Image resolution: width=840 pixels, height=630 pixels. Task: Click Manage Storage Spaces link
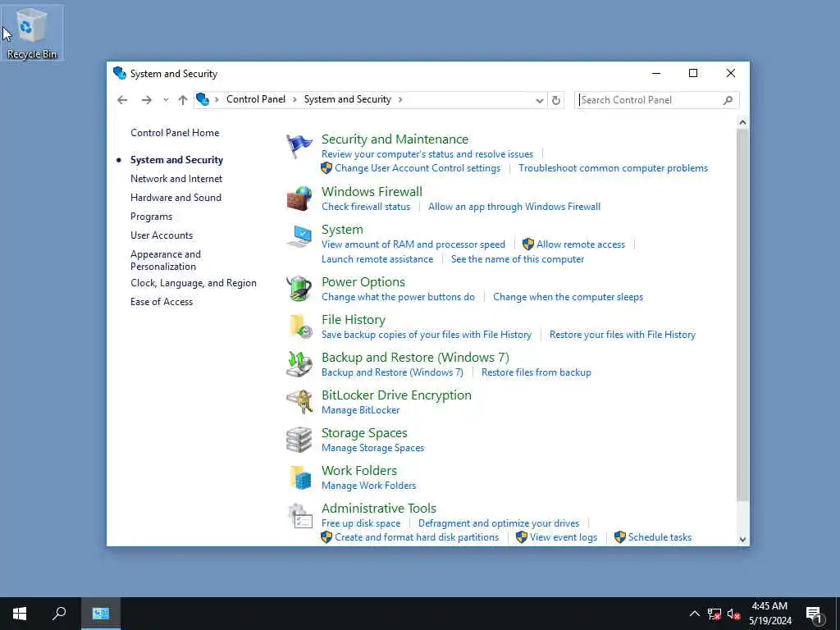(x=373, y=448)
